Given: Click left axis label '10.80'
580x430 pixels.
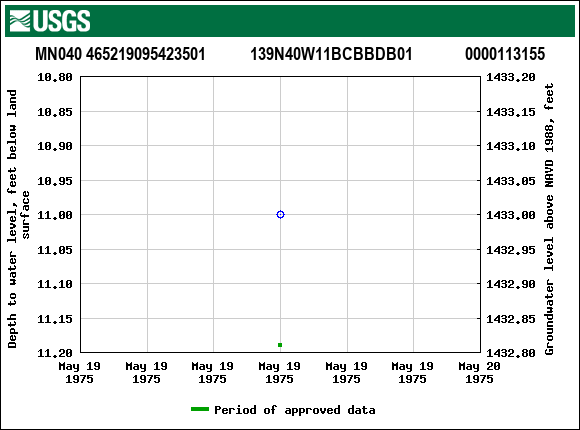Looking at the screenshot, I should click(x=55, y=77).
